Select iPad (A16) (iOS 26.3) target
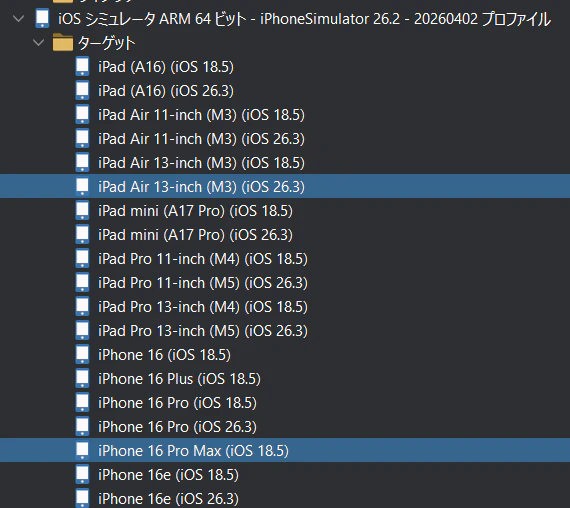 click(166, 91)
